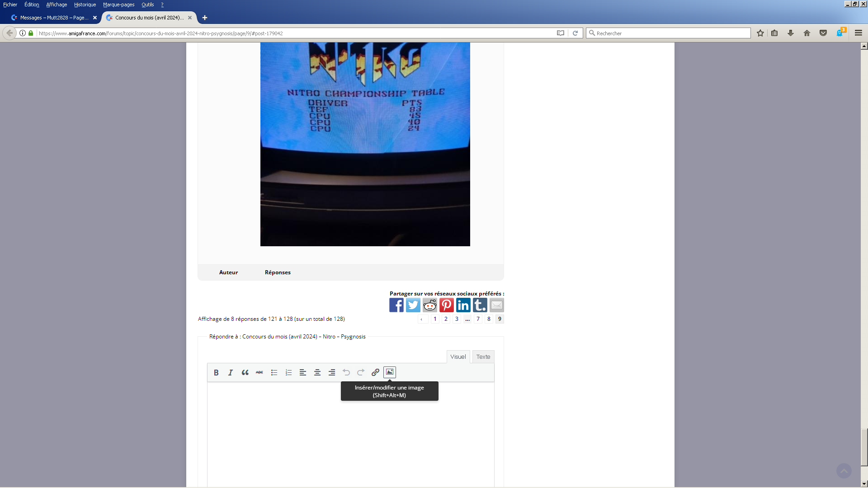Share the topic on LinkedIn
This screenshot has height=488, width=868.
(x=463, y=305)
